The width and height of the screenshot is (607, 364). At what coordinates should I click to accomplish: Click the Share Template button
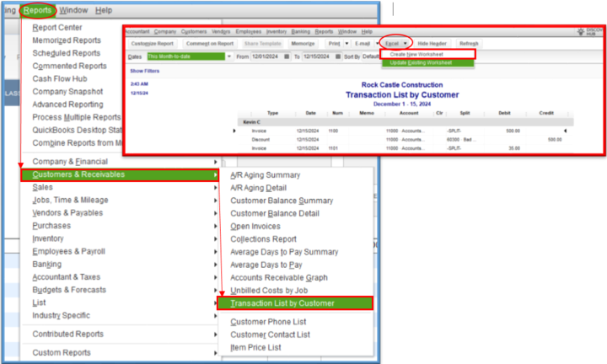262,44
